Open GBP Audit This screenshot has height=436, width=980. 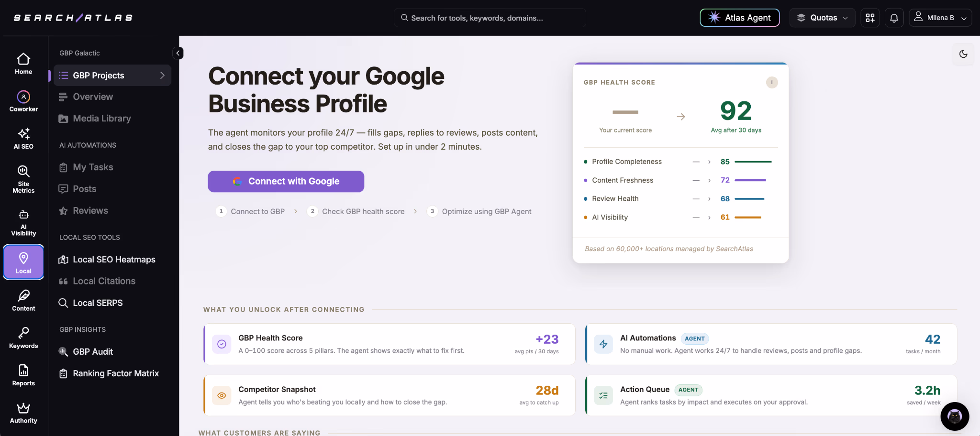pos(112,352)
